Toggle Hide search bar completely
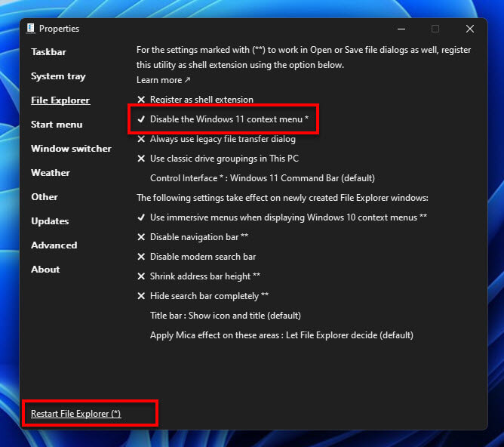This screenshot has width=504, height=447. coord(203,296)
